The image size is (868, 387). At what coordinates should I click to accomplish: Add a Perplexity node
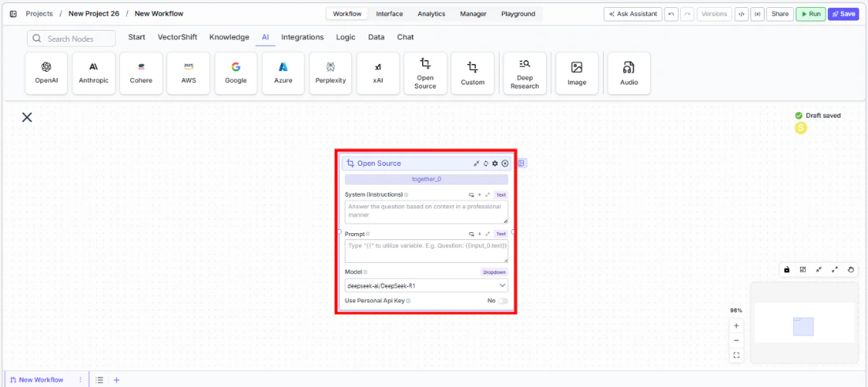331,73
